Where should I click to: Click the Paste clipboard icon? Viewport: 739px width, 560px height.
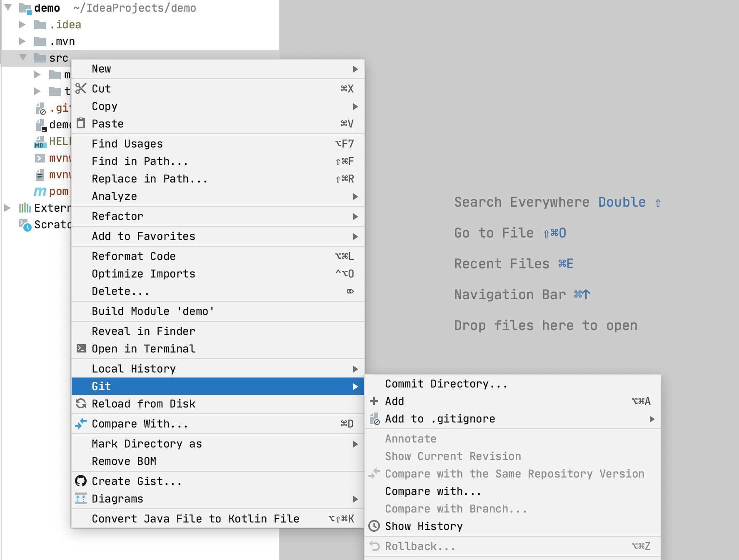coord(81,123)
